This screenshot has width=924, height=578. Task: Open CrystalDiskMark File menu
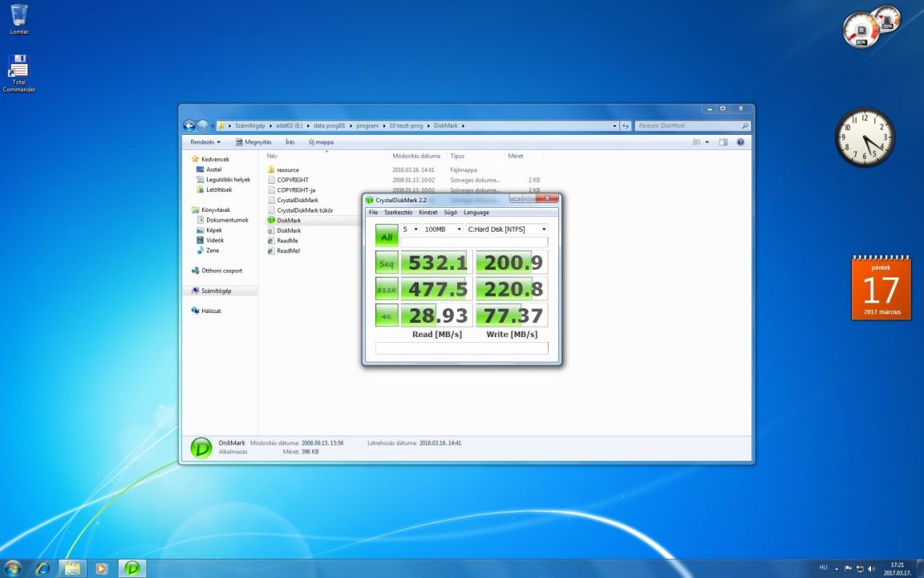pyautogui.click(x=373, y=212)
